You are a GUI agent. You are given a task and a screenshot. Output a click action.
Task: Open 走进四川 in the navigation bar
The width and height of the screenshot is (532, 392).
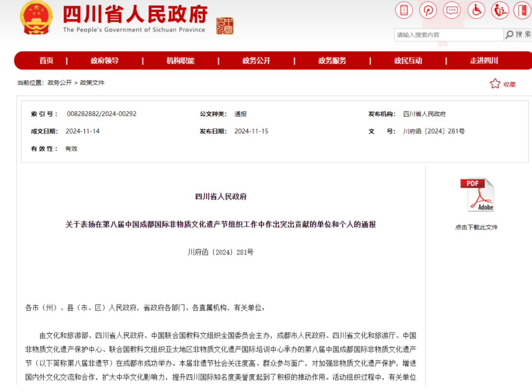pos(484,61)
